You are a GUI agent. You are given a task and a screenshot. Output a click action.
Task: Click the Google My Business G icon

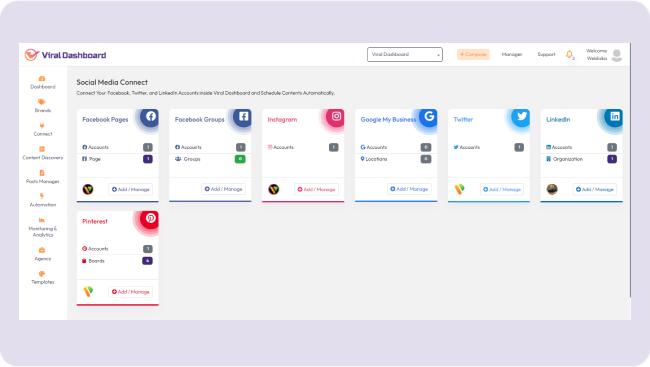pyautogui.click(x=429, y=117)
